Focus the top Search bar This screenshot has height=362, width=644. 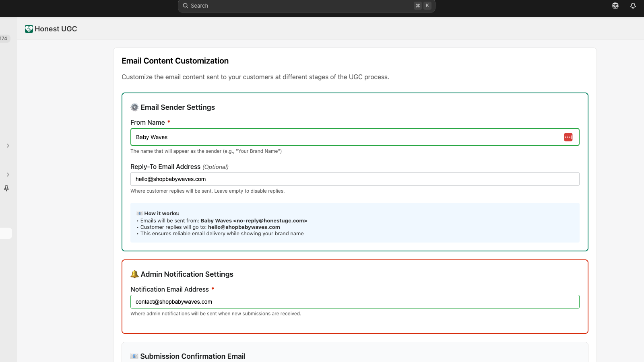[x=298, y=6]
